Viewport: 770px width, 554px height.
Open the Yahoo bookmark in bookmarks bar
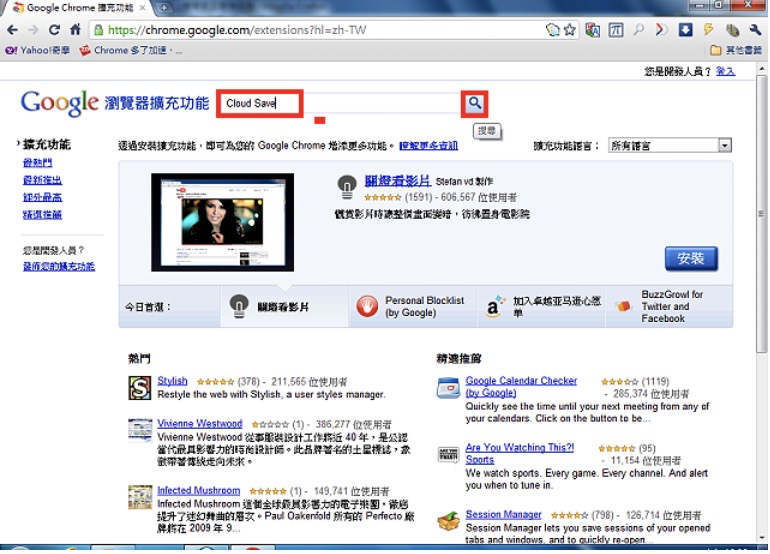pos(37,50)
